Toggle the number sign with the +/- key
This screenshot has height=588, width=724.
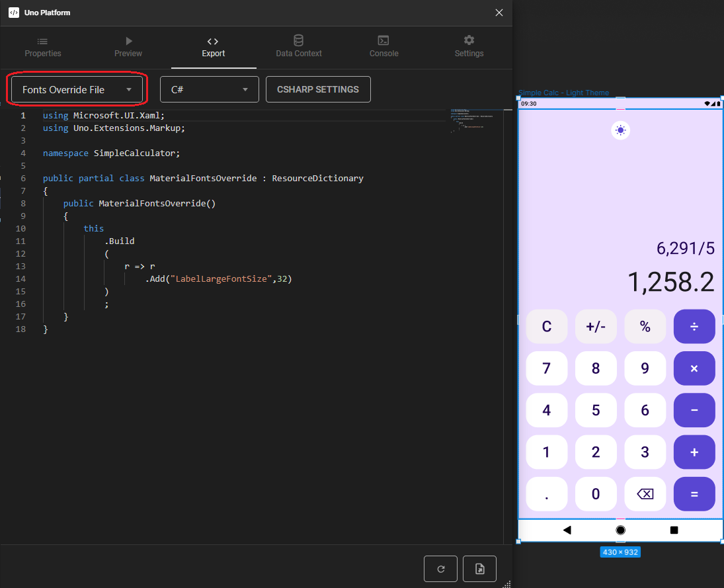click(x=596, y=326)
